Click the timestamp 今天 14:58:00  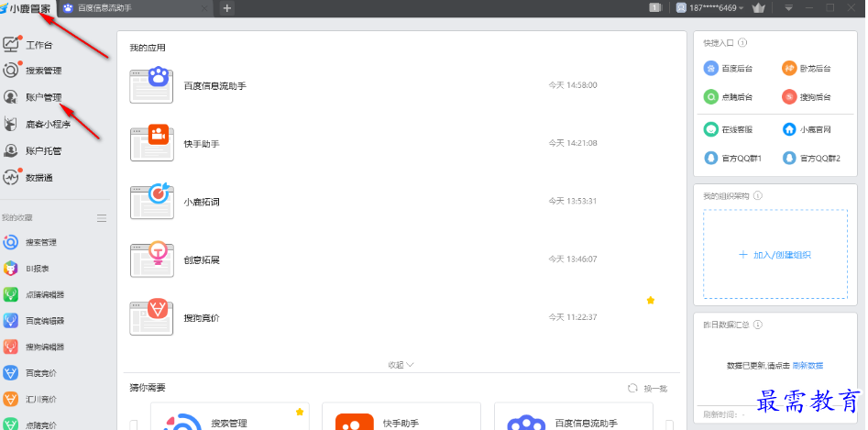tap(573, 85)
